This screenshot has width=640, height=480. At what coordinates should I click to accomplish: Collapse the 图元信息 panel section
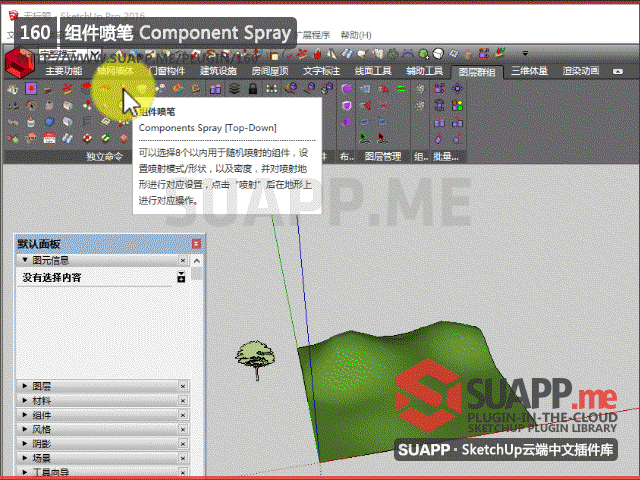(x=25, y=260)
